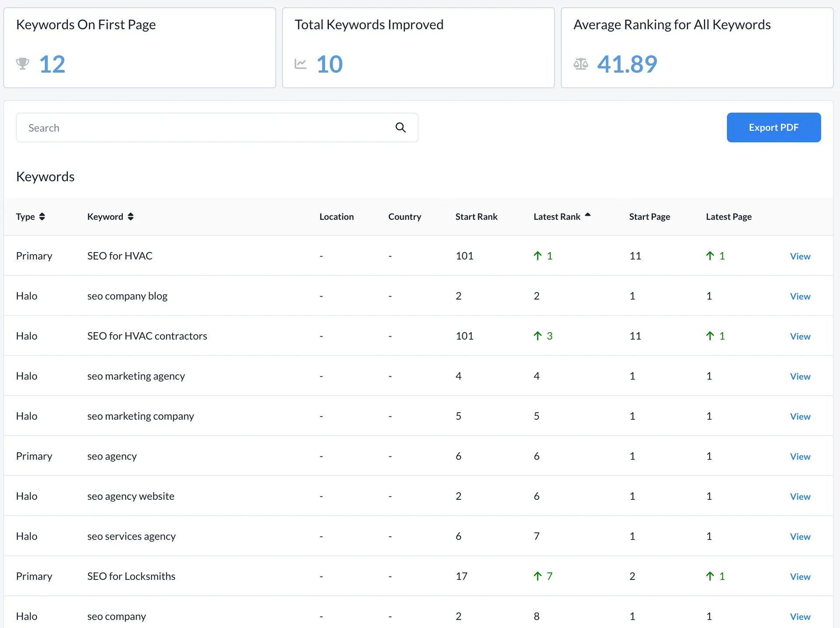The width and height of the screenshot is (840, 628).
Task: Open View link for SEO for Locksmiths
Action: (800, 577)
